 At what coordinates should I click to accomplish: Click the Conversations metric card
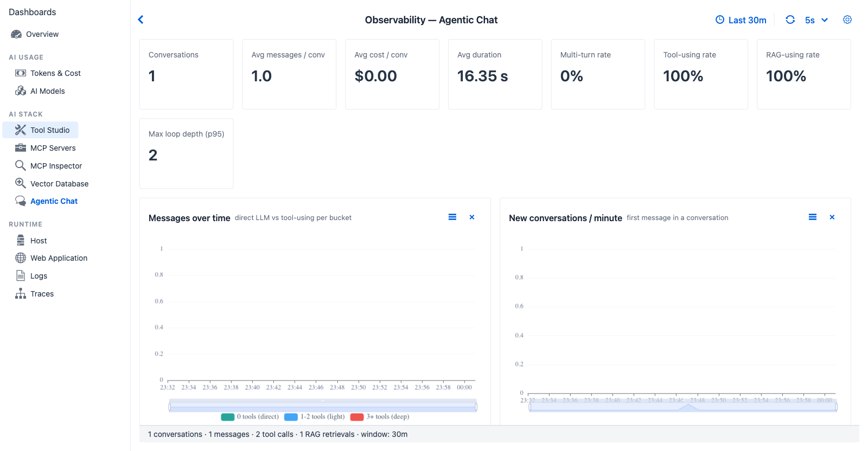[x=187, y=74]
